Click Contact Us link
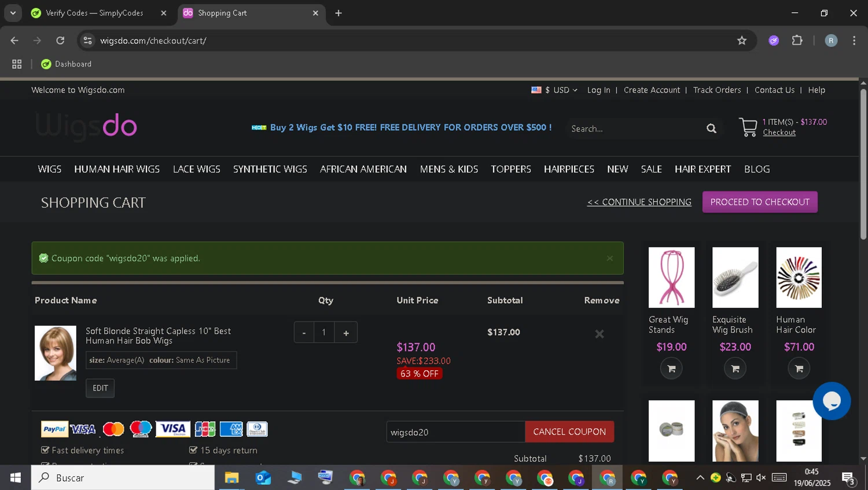 tap(774, 90)
